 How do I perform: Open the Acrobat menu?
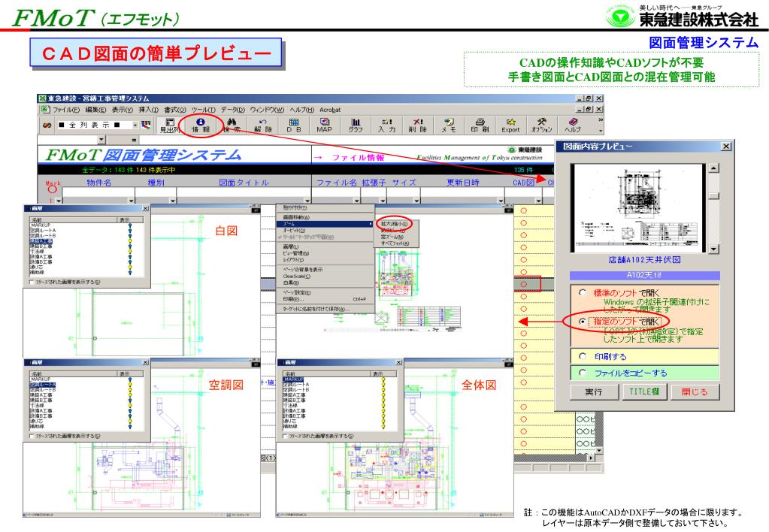[330, 110]
